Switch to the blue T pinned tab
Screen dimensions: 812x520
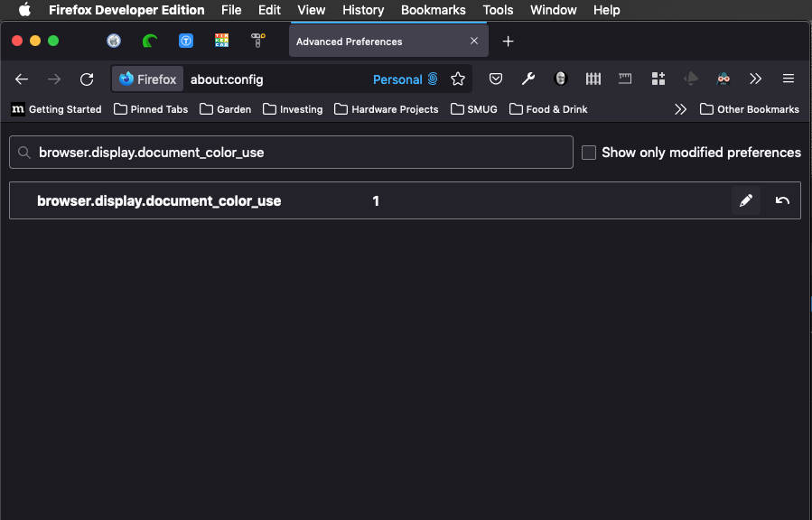tap(186, 41)
